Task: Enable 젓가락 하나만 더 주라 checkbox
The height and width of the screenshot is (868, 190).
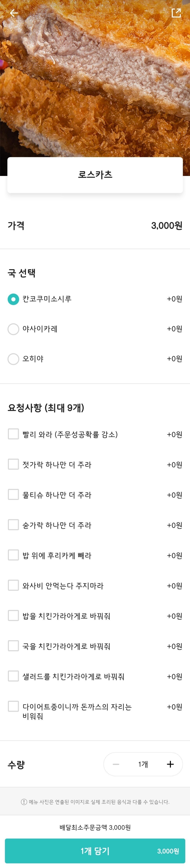Action: [x=14, y=464]
